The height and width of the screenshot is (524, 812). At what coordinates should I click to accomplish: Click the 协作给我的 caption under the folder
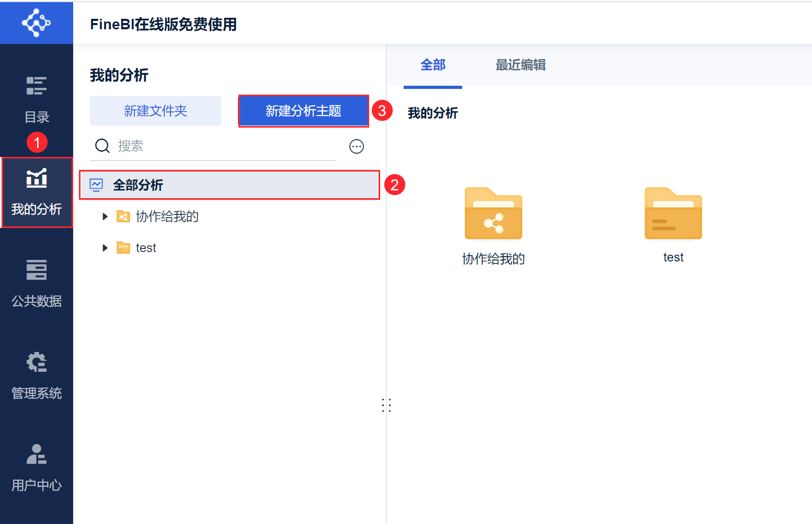[x=494, y=259]
